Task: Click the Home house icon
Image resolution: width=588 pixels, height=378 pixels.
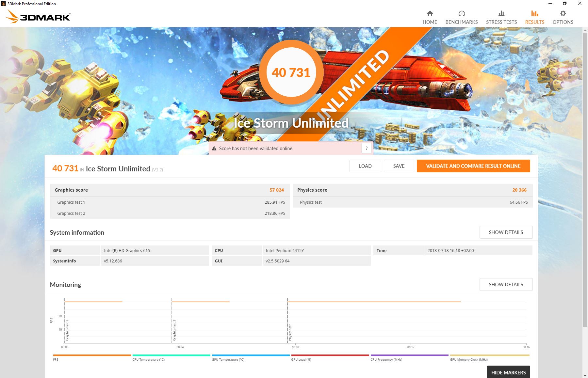Action: 430,13
